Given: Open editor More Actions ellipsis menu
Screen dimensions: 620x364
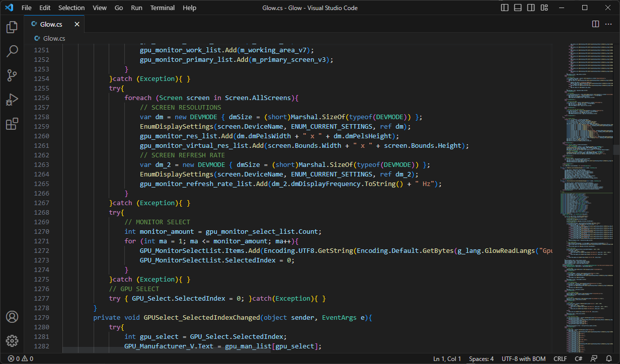Looking at the screenshot, I should tap(608, 24).
